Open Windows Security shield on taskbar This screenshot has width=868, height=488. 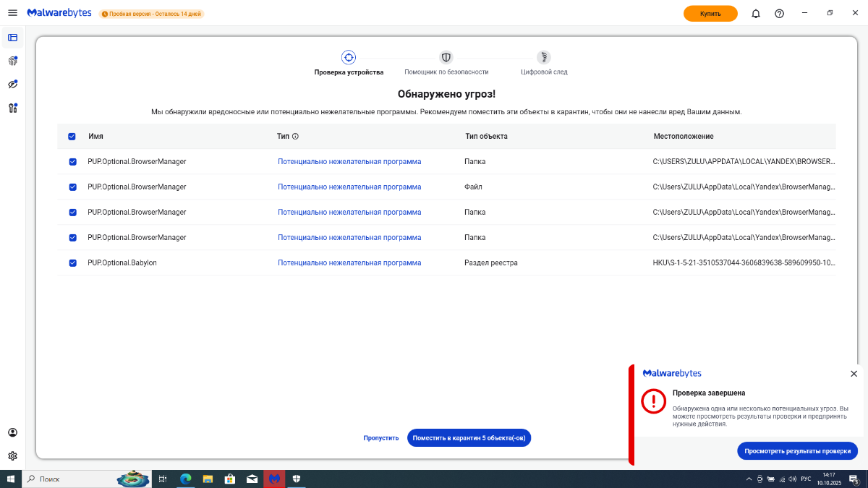click(x=297, y=479)
